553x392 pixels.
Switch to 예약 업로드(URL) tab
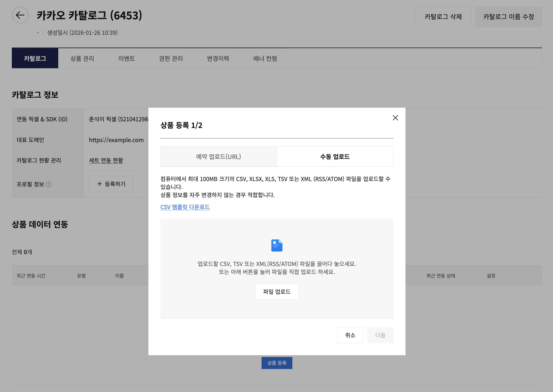pyautogui.click(x=218, y=156)
